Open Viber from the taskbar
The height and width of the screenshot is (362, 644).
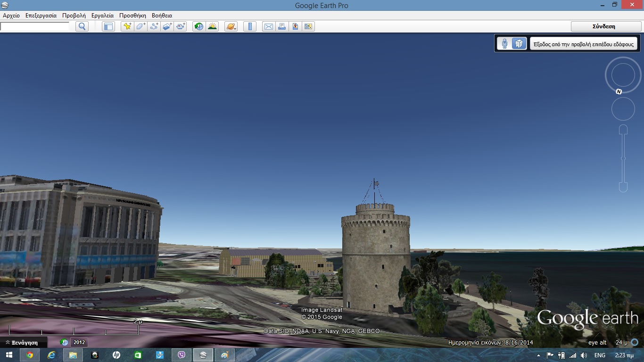[x=182, y=355]
